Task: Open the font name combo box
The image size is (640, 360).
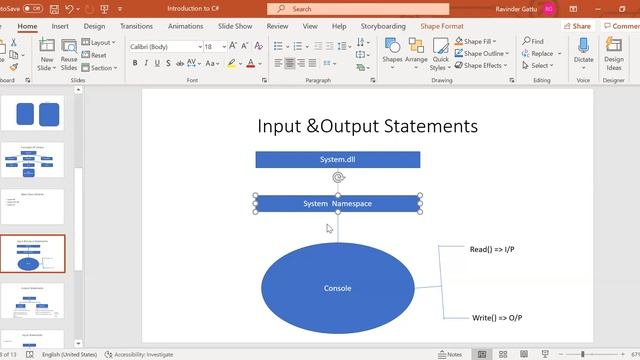Action: point(166,47)
